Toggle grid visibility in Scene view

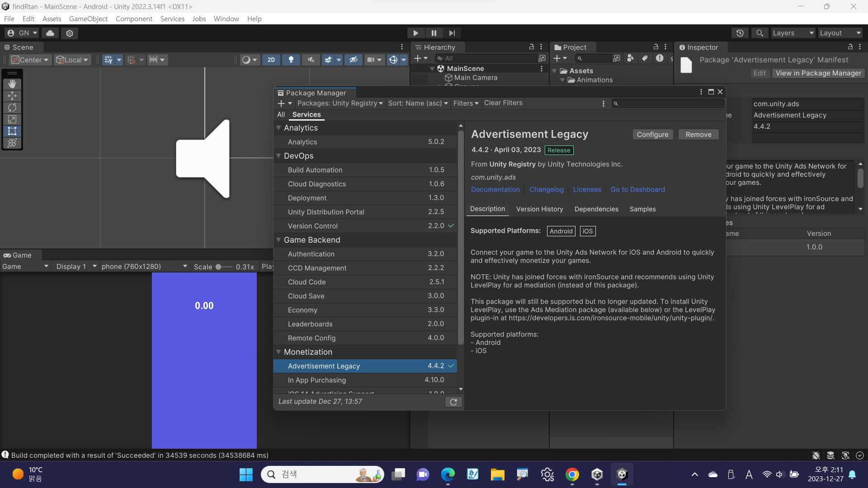click(108, 60)
